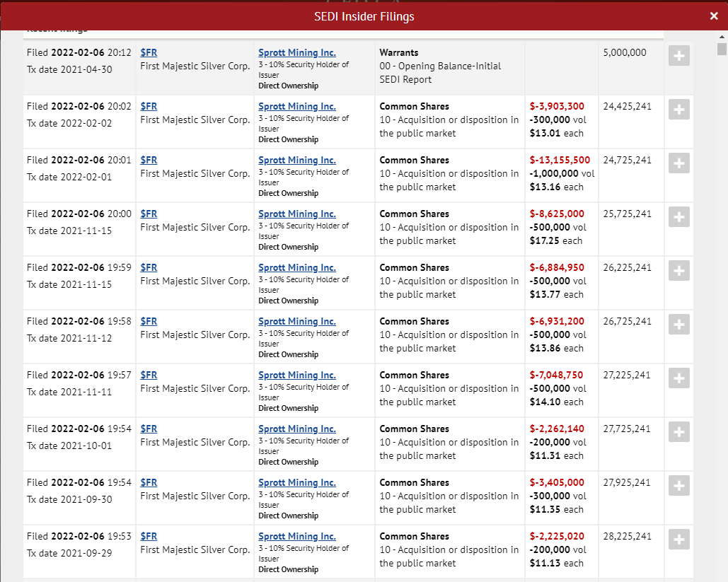Select the $-13,155,500 transaction value
Image resolution: width=728 pixels, height=582 pixels.
(x=560, y=160)
